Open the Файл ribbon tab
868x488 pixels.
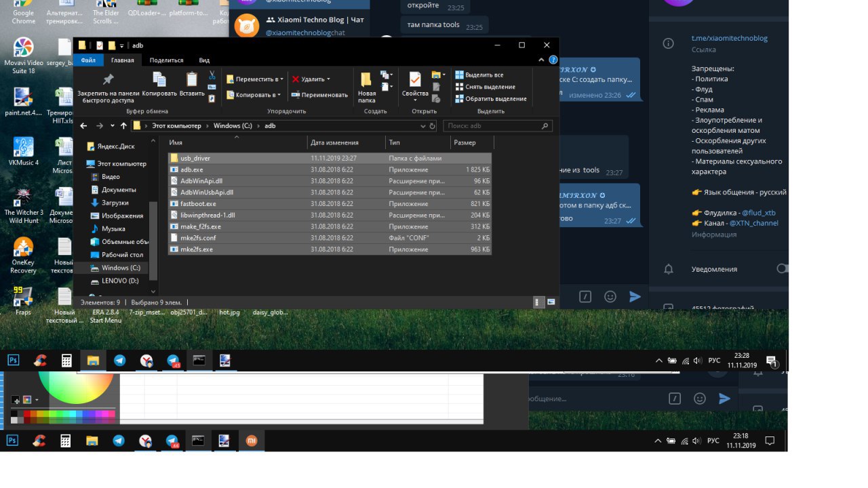(x=88, y=60)
